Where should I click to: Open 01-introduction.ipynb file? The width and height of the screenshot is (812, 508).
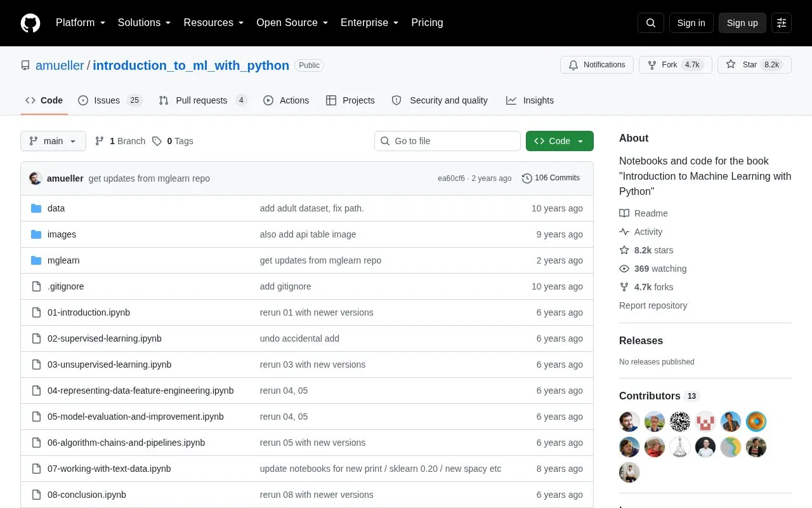(89, 312)
